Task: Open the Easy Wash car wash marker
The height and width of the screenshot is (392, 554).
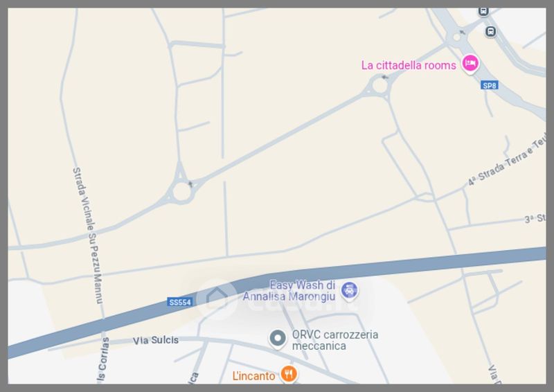Action: tap(349, 291)
